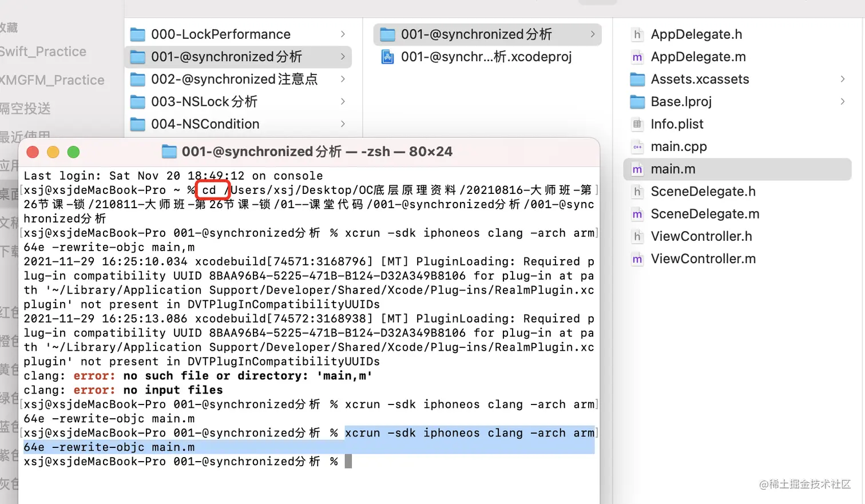Select the main.cpp file name
Image resolution: width=865 pixels, height=504 pixels.
(x=678, y=146)
